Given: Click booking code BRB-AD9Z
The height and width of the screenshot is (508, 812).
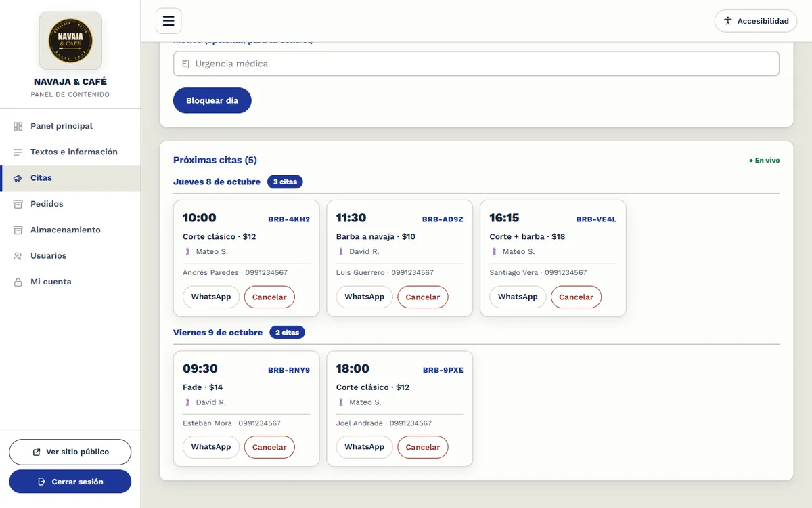Looking at the screenshot, I should 443,219.
